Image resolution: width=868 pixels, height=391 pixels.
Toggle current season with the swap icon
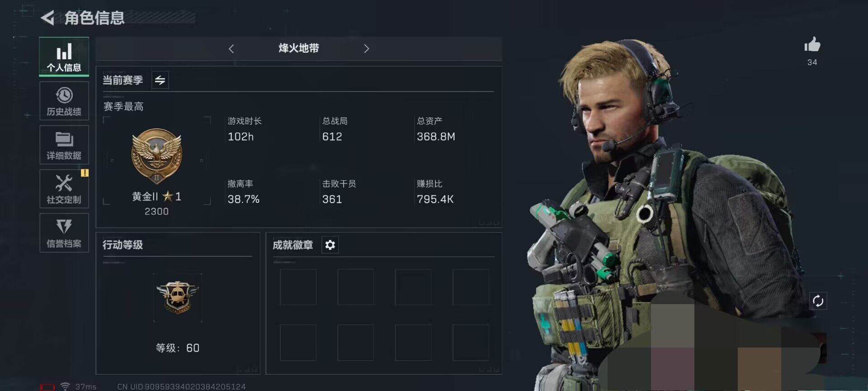click(160, 80)
